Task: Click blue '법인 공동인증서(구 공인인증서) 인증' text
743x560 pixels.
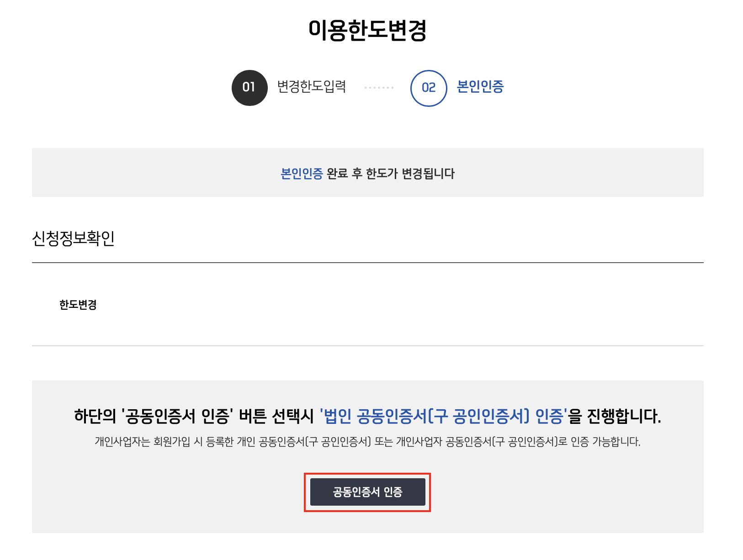Action: 443,416
